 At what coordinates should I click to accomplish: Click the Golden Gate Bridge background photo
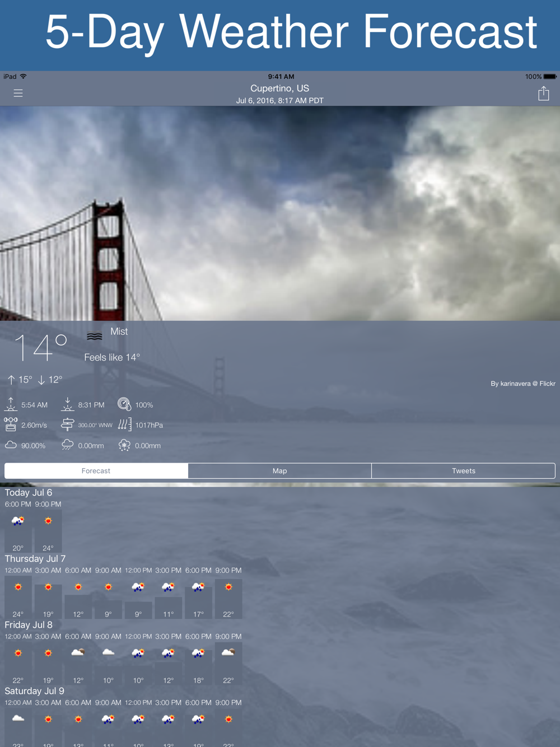click(280, 213)
